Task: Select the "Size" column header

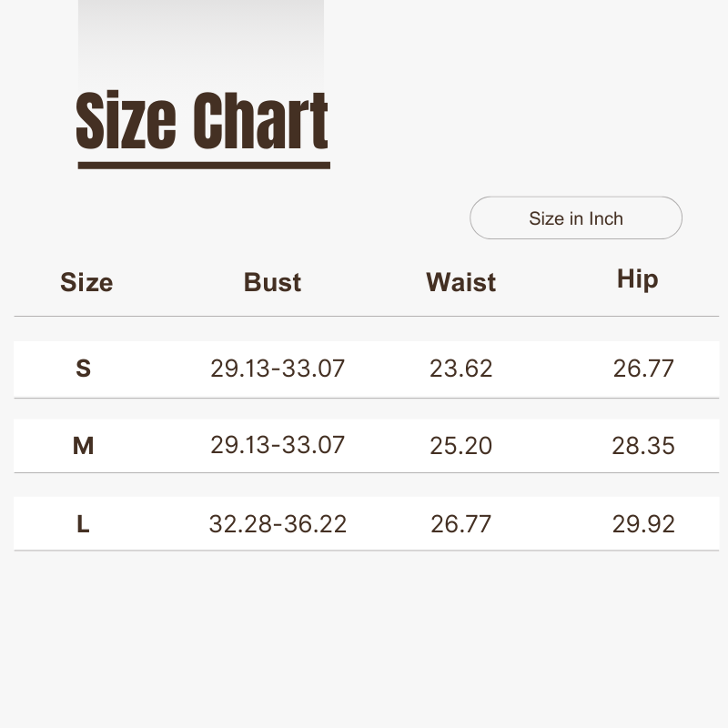Action: pos(86,282)
